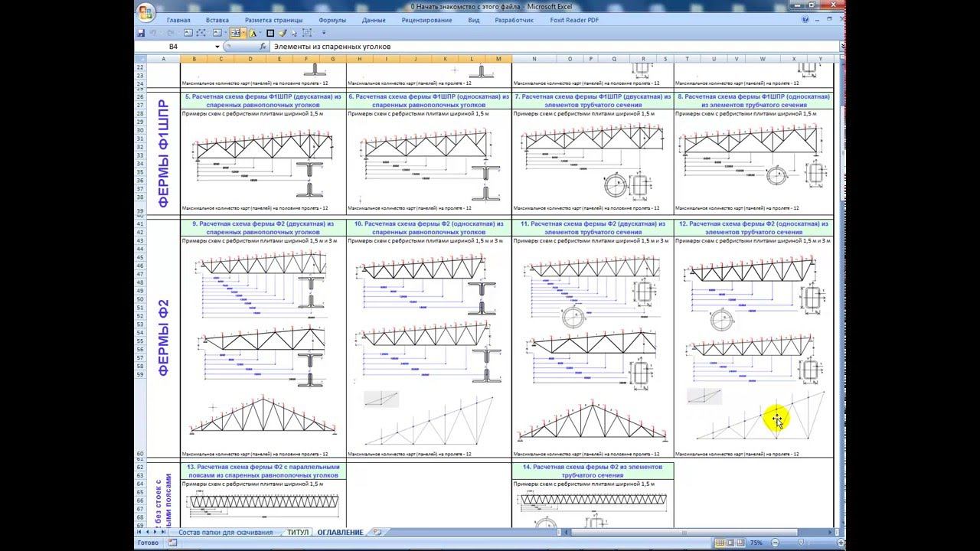
Task: Open Customize Quick Access Toolbar dropdown
Action: pyautogui.click(x=324, y=33)
